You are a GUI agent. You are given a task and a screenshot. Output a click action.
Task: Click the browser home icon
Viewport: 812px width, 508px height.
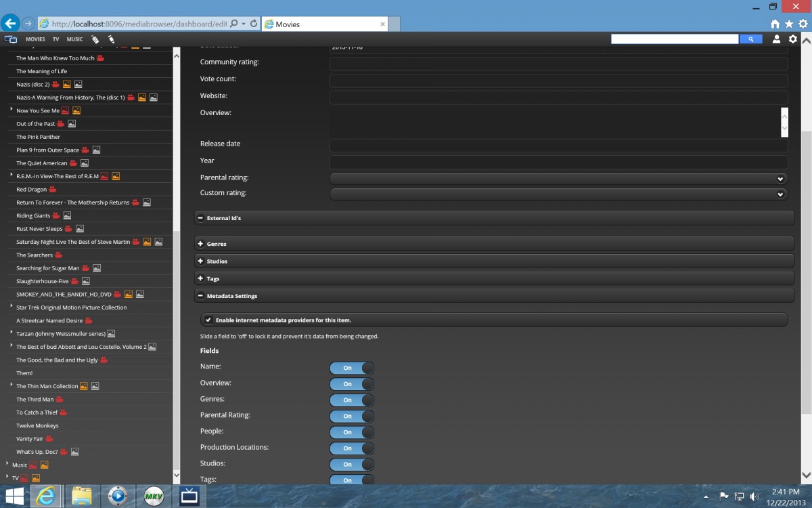[x=775, y=24]
